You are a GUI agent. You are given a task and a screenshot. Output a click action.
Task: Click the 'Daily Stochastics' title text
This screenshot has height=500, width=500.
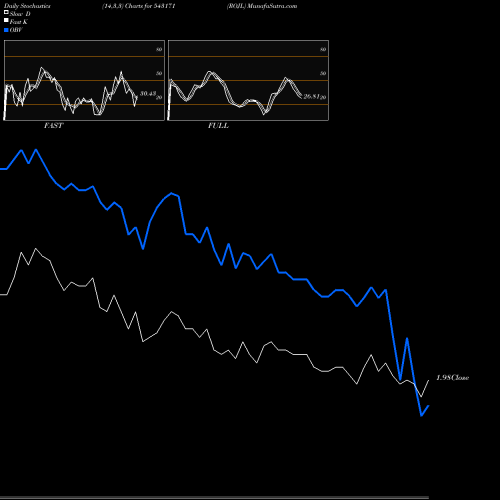pos(27,6)
